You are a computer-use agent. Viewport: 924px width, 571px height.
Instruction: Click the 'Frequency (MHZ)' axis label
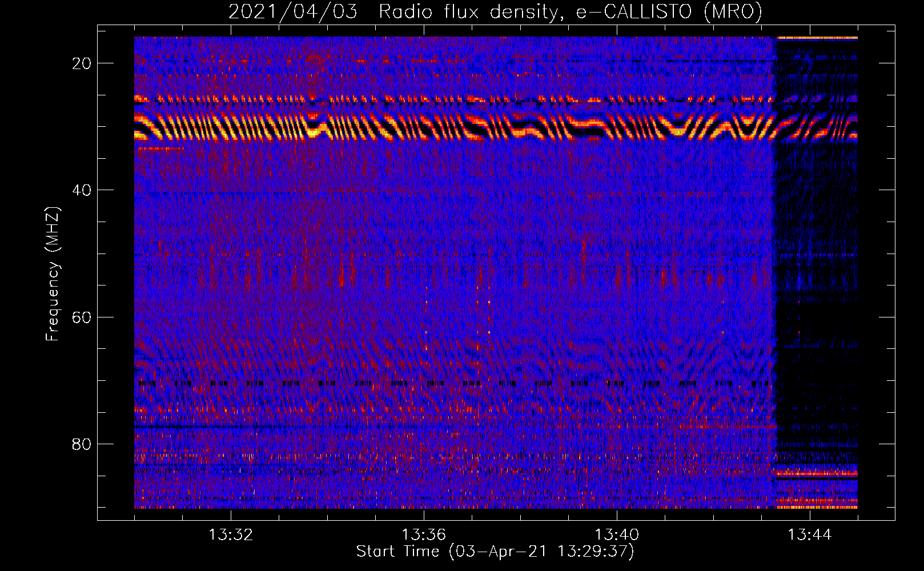pyautogui.click(x=53, y=274)
